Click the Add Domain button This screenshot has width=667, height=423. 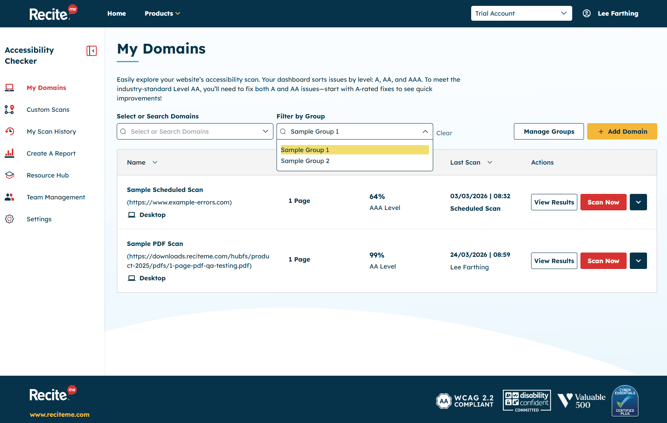[x=622, y=131]
